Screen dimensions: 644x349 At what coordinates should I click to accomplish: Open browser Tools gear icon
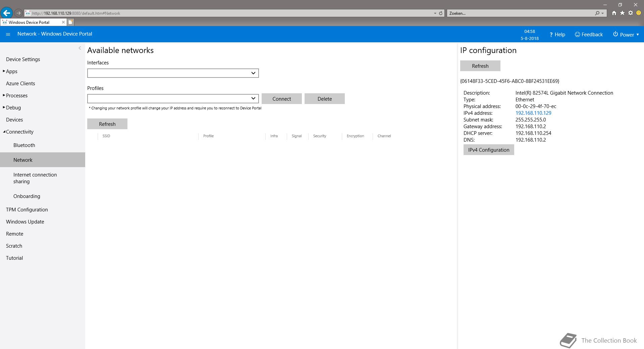631,13
